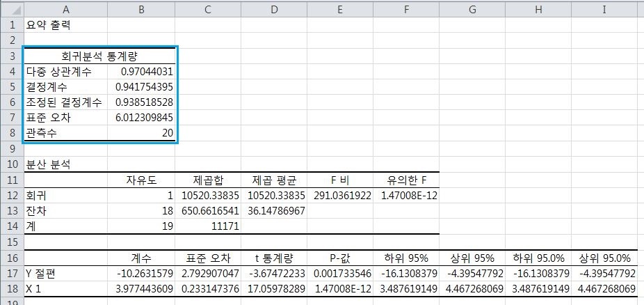Click the '계수' header cell
The width and height of the screenshot is (644, 305).
141,258
